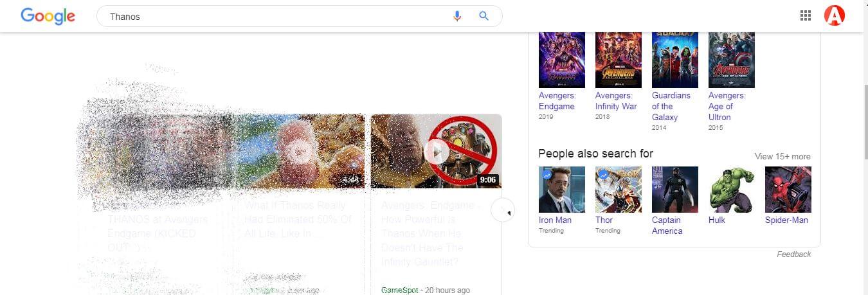Viewport: 868px width, 295px height.
Task: Open THANOS at Avengers Endgame video title
Action: (158, 227)
